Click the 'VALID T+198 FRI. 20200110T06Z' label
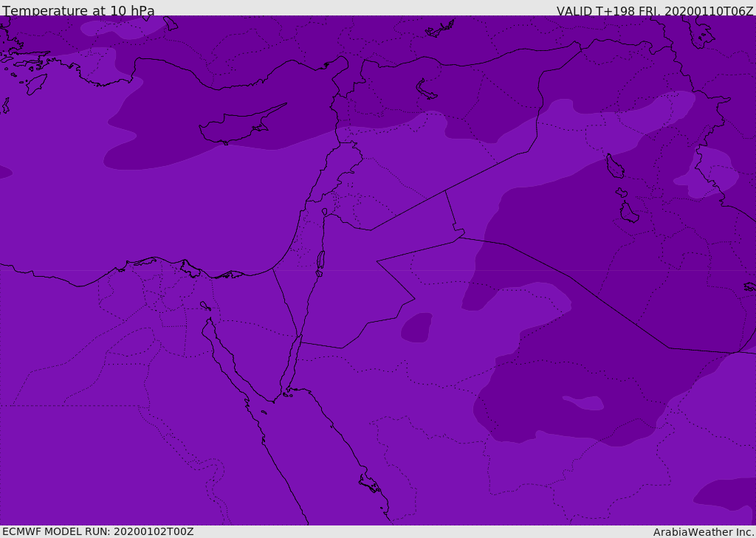Image resolution: width=756 pixels, height=538 pixels. click(655, 11)
